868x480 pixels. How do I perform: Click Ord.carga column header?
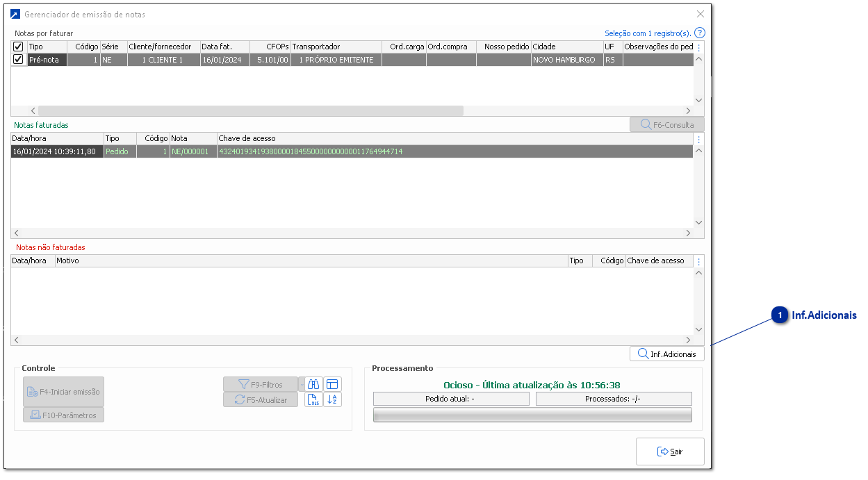(404, 47)
